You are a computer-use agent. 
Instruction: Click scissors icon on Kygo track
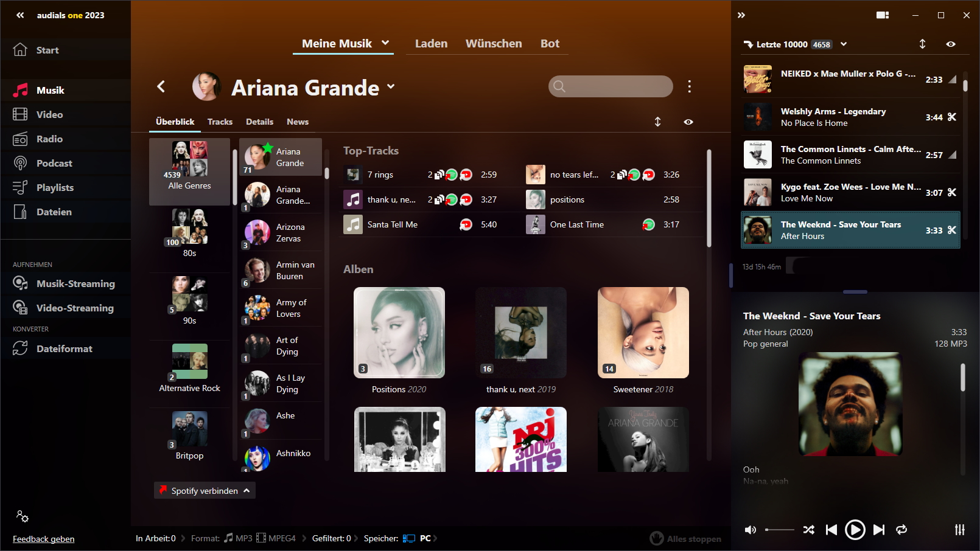pyautogui.click(x=952, y=192)
